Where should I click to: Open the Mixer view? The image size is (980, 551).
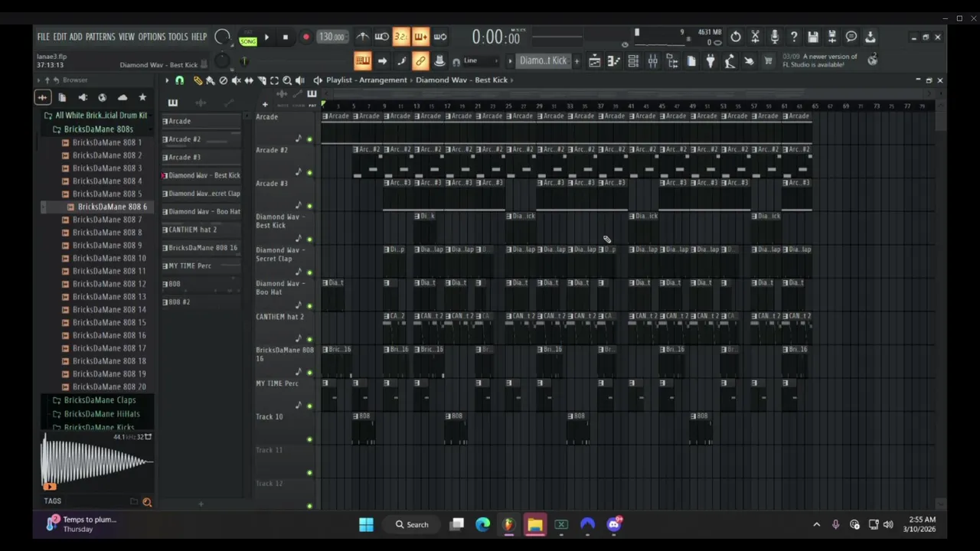click(x=652, y=61)
